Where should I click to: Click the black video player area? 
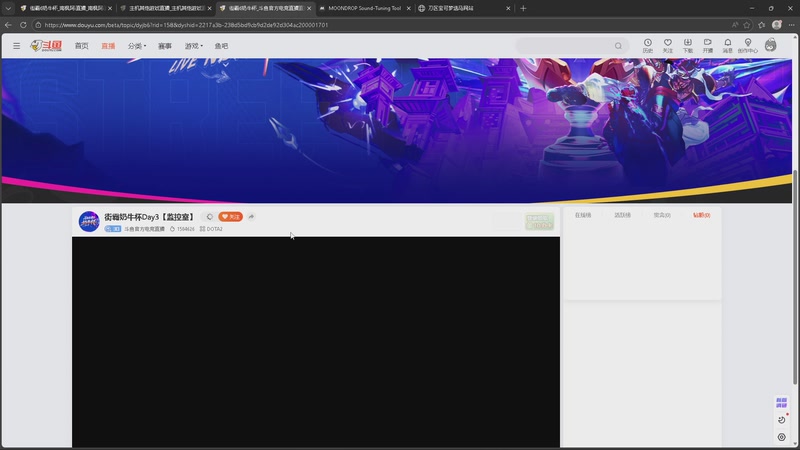(316, 342)
